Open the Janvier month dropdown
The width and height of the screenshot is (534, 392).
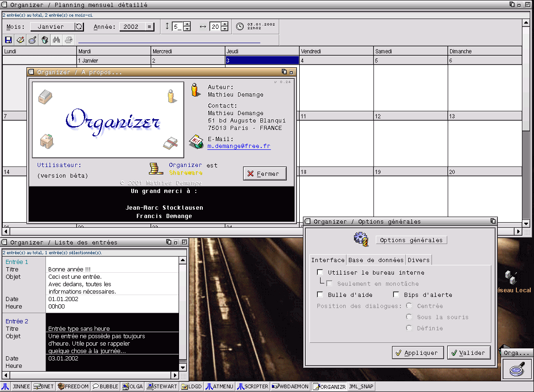(x=57, y=27)
